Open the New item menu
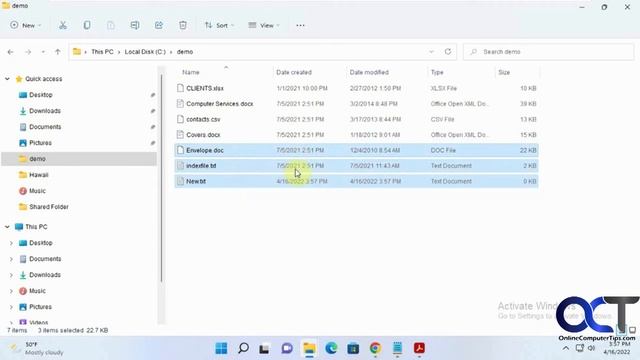The height and width of the screenshot is (360, 640). [x=26, y=25]
